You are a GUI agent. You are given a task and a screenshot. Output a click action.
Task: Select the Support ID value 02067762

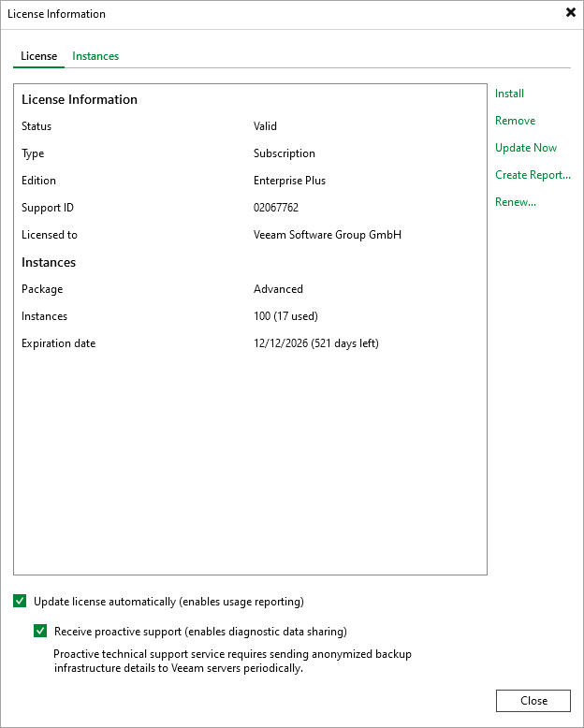coord(276,208)
